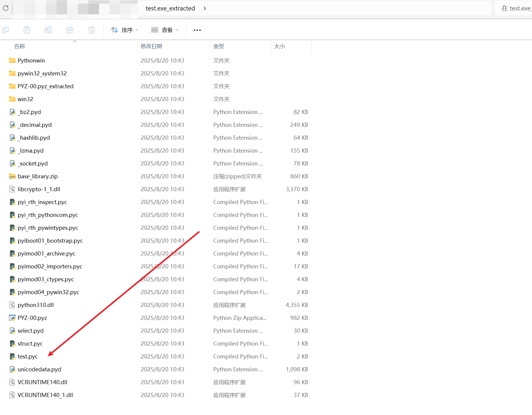
Task: Expand chevron after test.exe_extracted in path
Action: (x=205, y=8)
